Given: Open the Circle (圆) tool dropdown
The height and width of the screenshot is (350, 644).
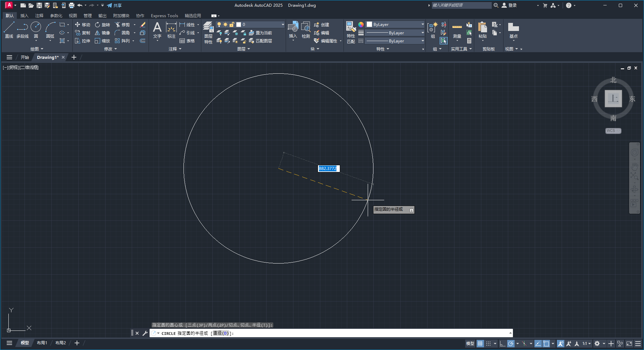Looking at the screenshot, I should 36,41.
